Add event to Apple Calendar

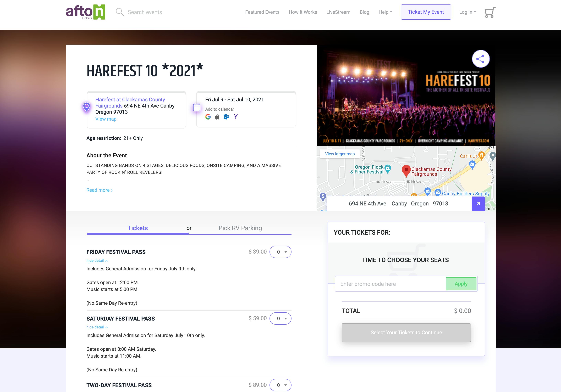(x=217, y=117)
